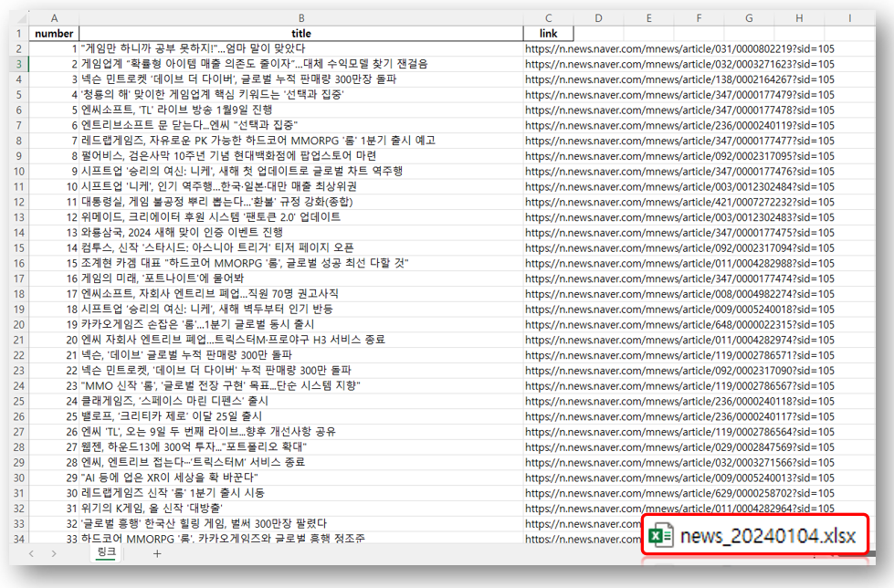This screenshot has width=894, height=588.
Task: Click title 레드랩게임즈, 자유로운 PK 가능한
Action: click(x=258, y=141)
